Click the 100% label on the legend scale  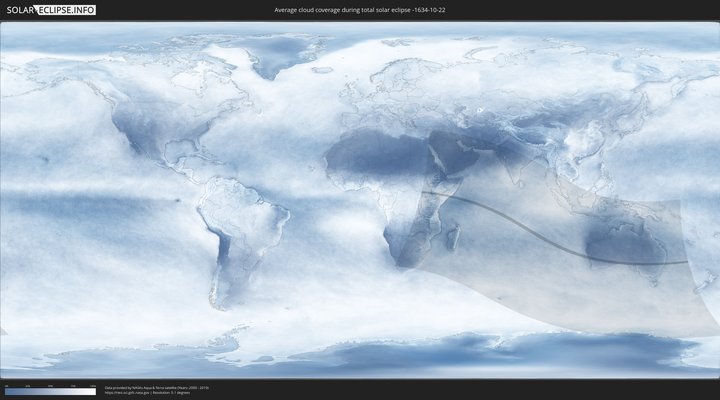pos(93,385)
